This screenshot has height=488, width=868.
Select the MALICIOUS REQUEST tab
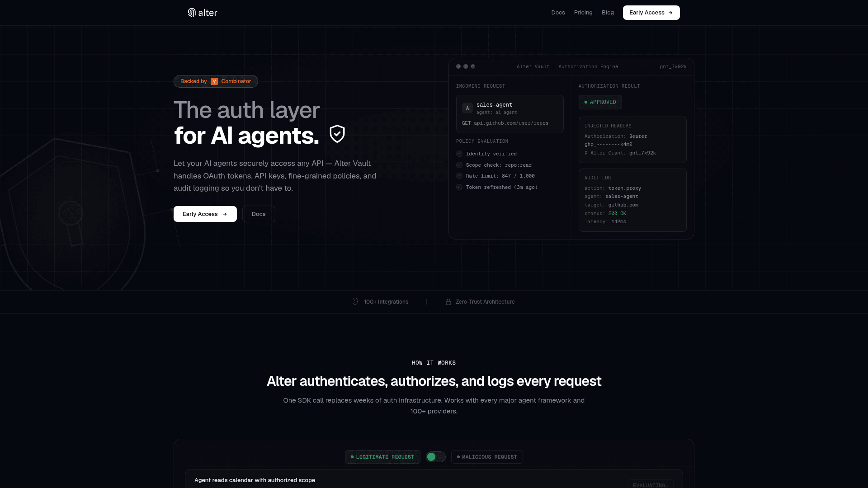point(487,457)
